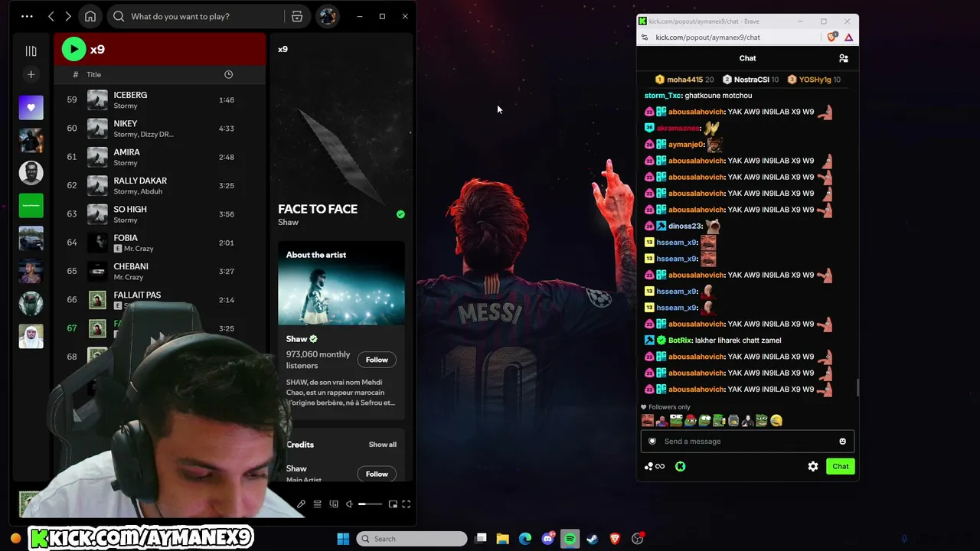The height and width of the screenshot is (551, 980).
Task: Click the Windows taskbar Search box
Action: pos(412,539)
